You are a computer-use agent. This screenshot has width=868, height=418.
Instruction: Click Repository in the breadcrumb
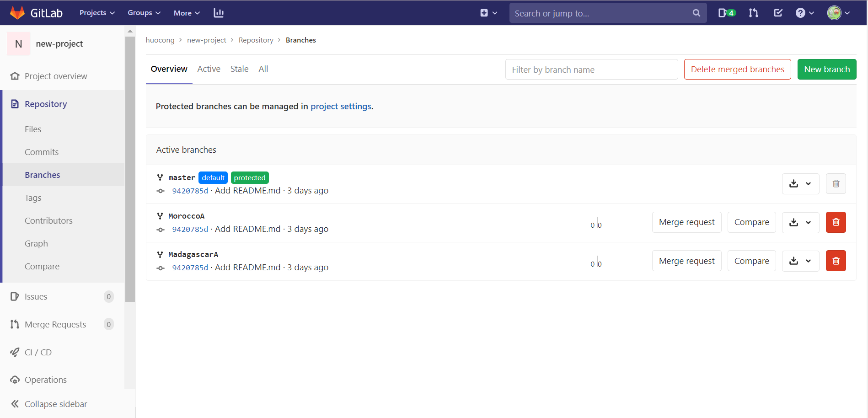pos(256,40)
